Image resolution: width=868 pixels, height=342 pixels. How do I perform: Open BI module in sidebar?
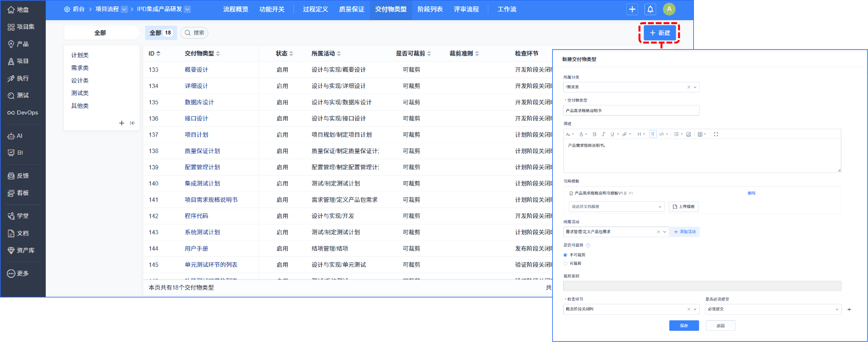click(15, 152)
